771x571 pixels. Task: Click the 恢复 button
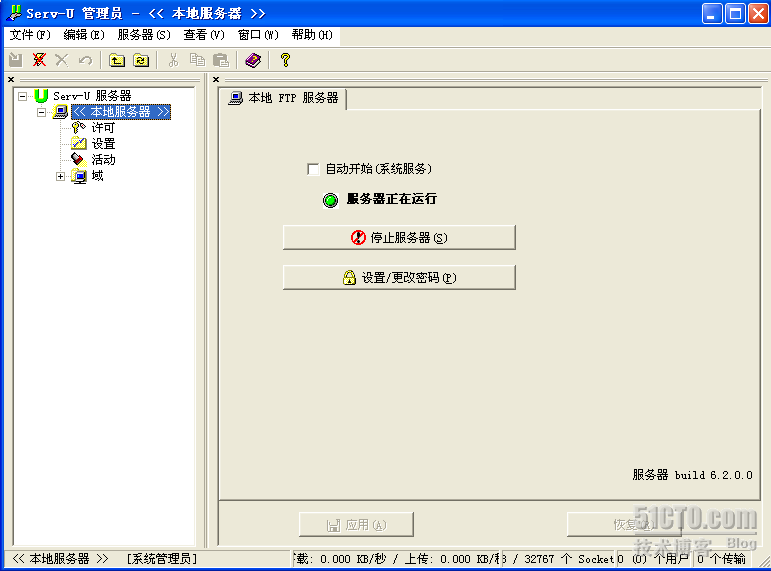624,525
